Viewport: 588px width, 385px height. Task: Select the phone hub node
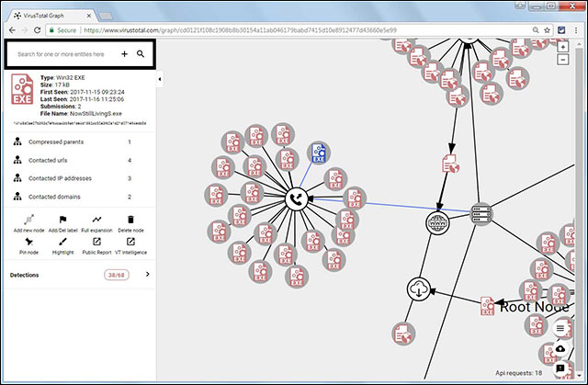296,199
